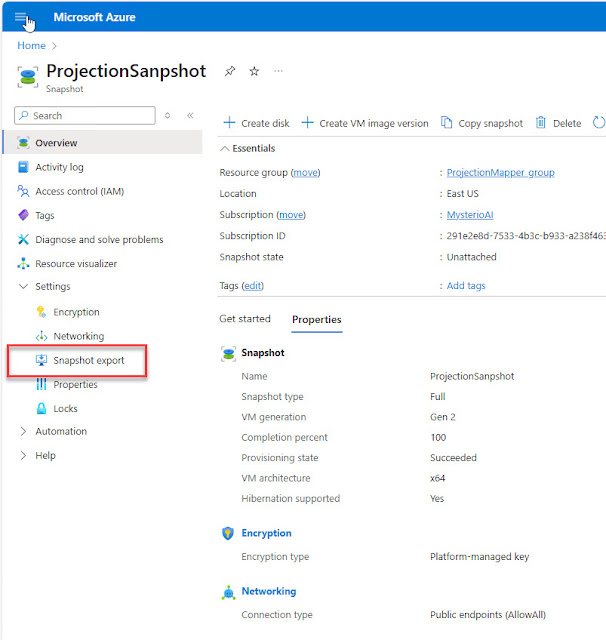Mark snapshot as favorite with star icon
The height and width of the screenshot is (640, 606).
coord(254,71)
